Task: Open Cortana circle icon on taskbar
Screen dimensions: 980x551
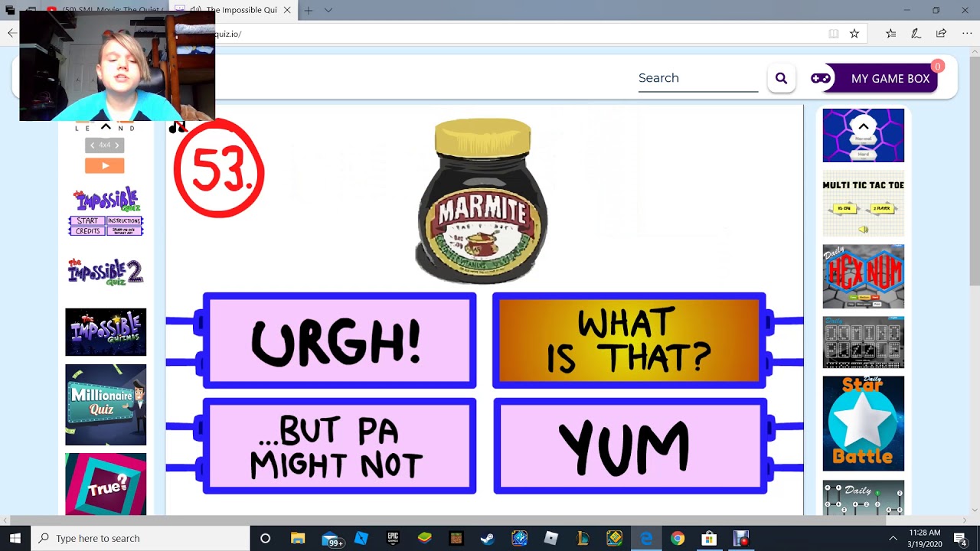Action: pos(265,538)
